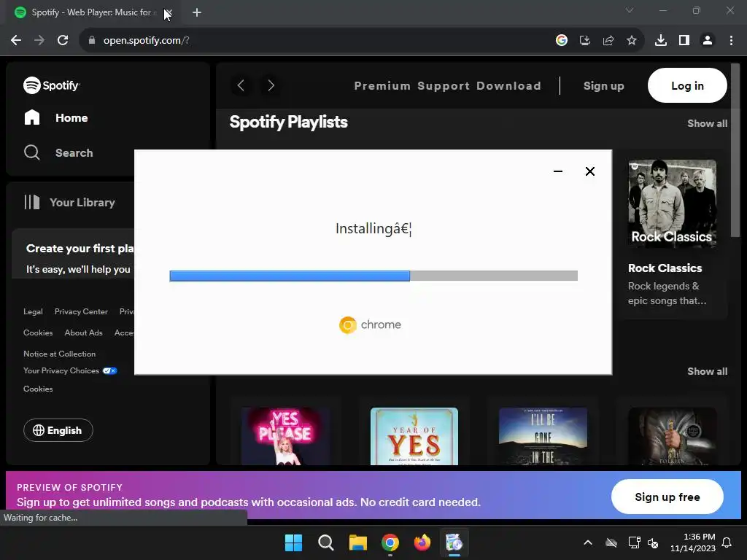Screen dimensions: 747x560
Task: Open the Yes Please podcast cover
Action: tap(285, 436)
